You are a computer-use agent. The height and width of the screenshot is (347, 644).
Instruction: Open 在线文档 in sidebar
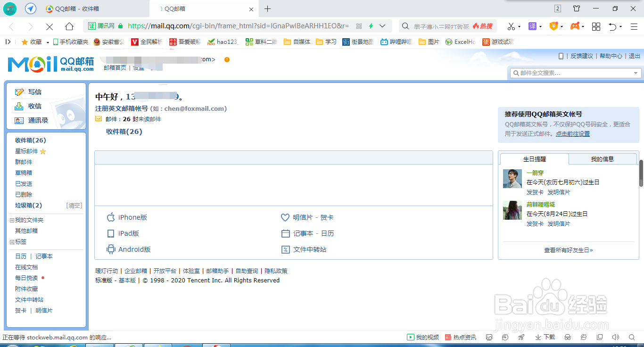(26, 267)
